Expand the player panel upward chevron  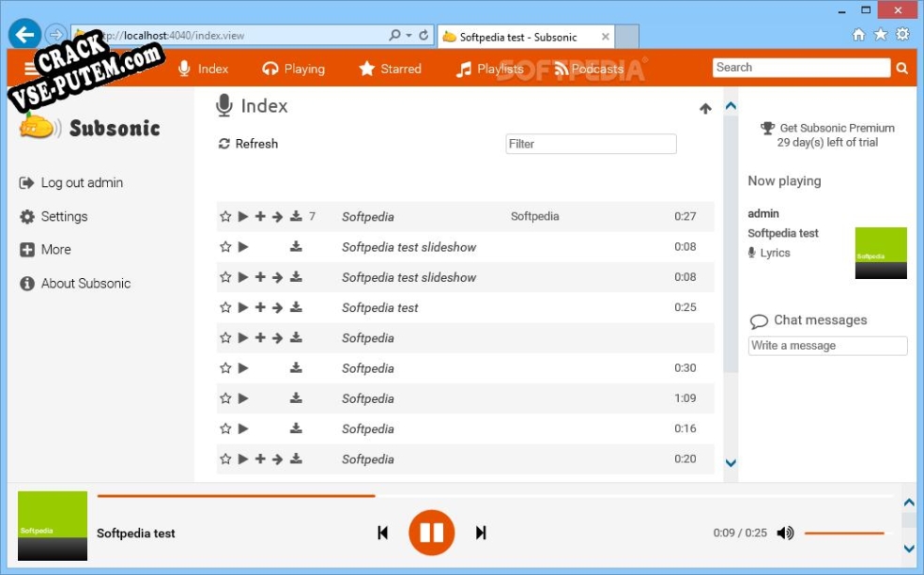pyautogui.click(x=909, y=503)
